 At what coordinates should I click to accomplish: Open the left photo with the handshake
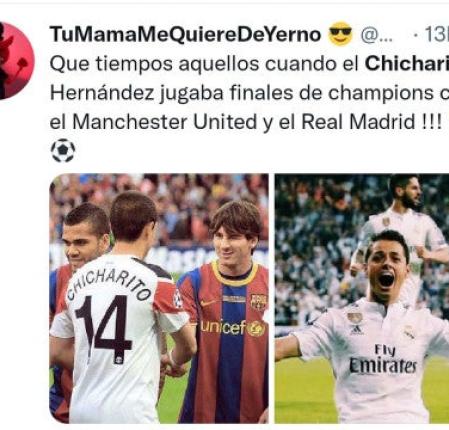pyautogui.click(x=159, y=299)
